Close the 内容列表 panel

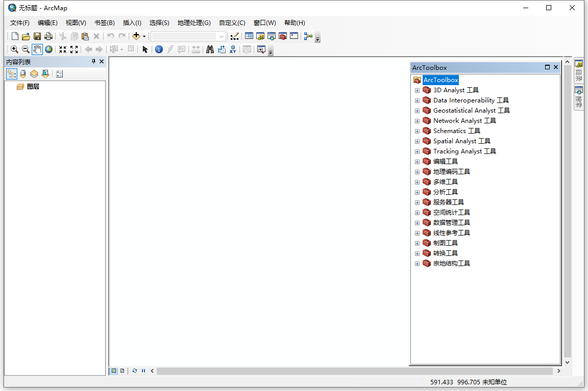point(101,61)
